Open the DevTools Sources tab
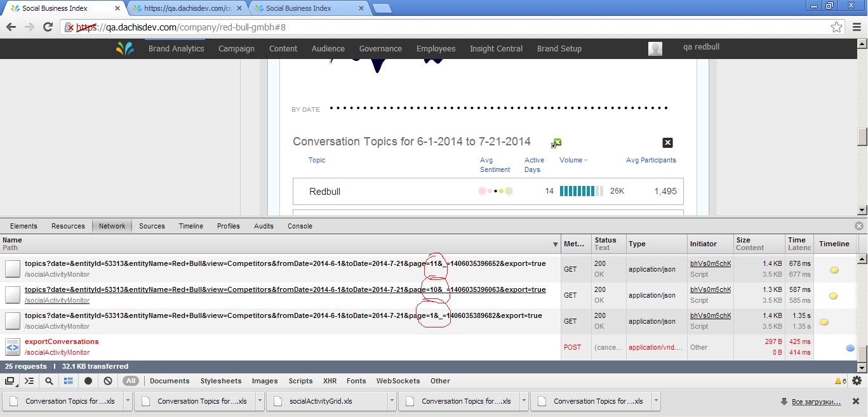Image resolution: width=868 pixels, height=417 pixels. click(x=152, y=226)
